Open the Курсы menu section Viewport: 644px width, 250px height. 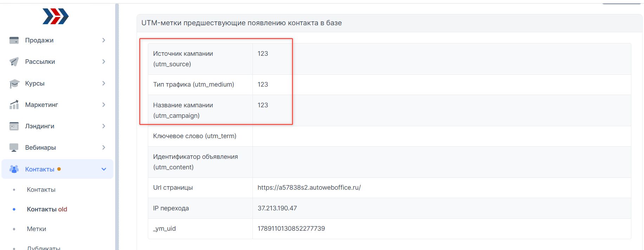coord(35,83)
